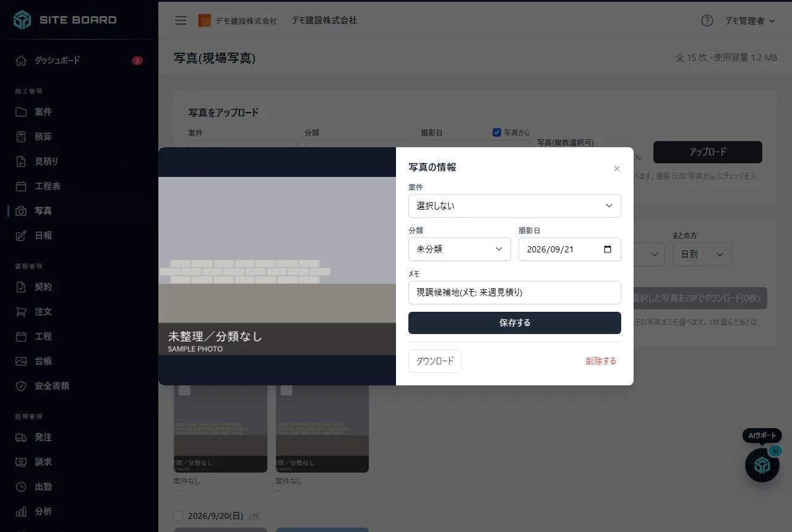Click the help question mark icon
This screenshot has width=792, height=532.
(707, 20)
